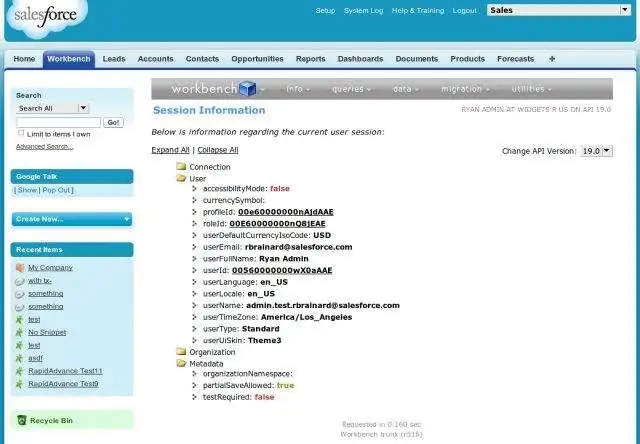
Task: Click Show link under Google Talk
Action: coord(27,190)
